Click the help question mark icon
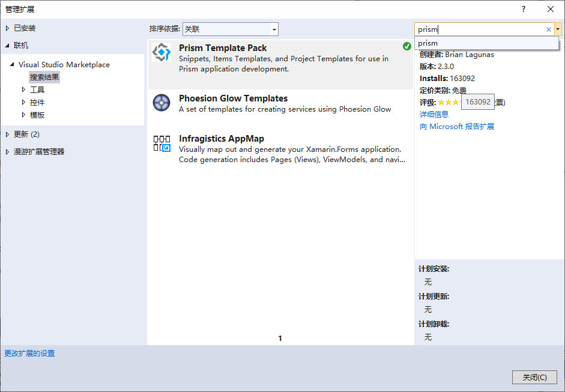The image size is (565, 392). tap(523, 10)
